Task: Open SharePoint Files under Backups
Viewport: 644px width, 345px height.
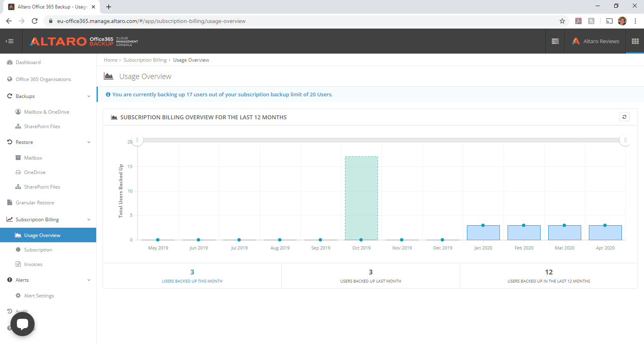Action: coord(42,127)
